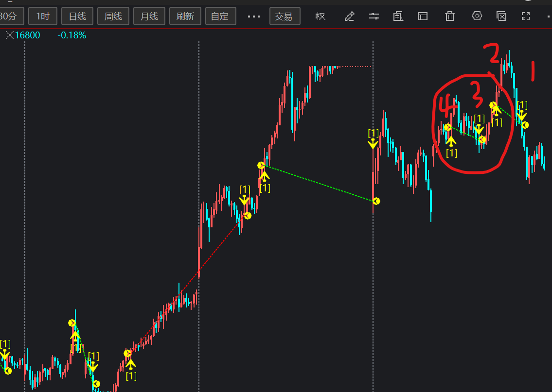552x392 pixels.
Task: Select the 月线 monthly chart period
Action: 149,17
